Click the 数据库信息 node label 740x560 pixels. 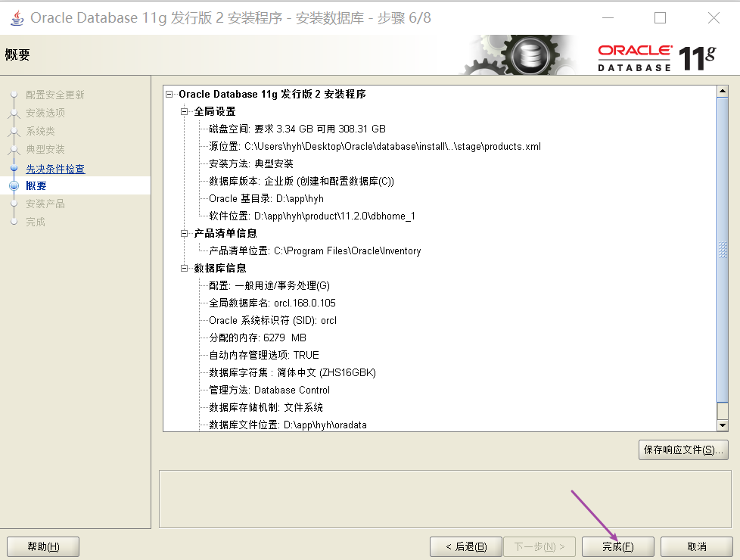click(220, 268)
